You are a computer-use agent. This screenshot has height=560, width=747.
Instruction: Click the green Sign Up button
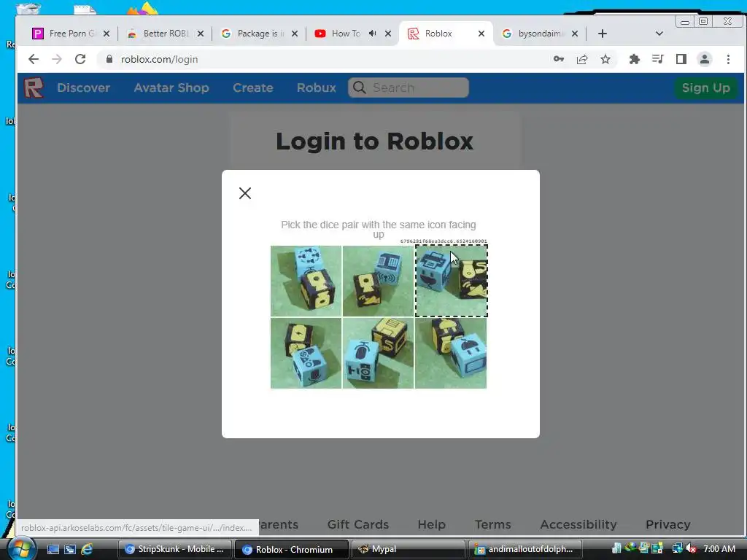click(x=705, y=87)
